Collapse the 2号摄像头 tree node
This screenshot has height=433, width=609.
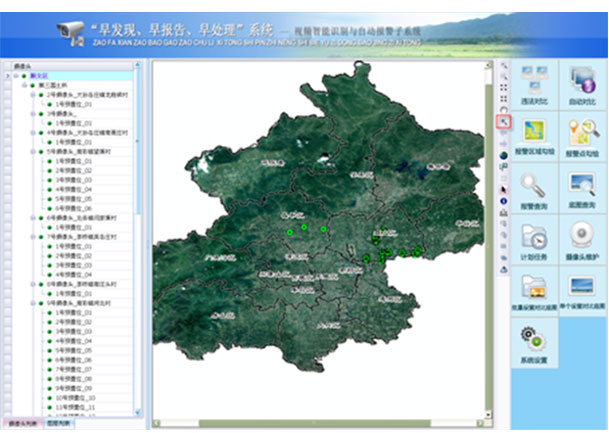32,95
